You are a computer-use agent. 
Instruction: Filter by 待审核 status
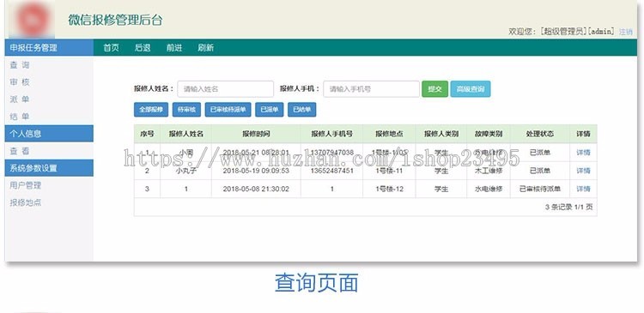[x=186, y=110]
